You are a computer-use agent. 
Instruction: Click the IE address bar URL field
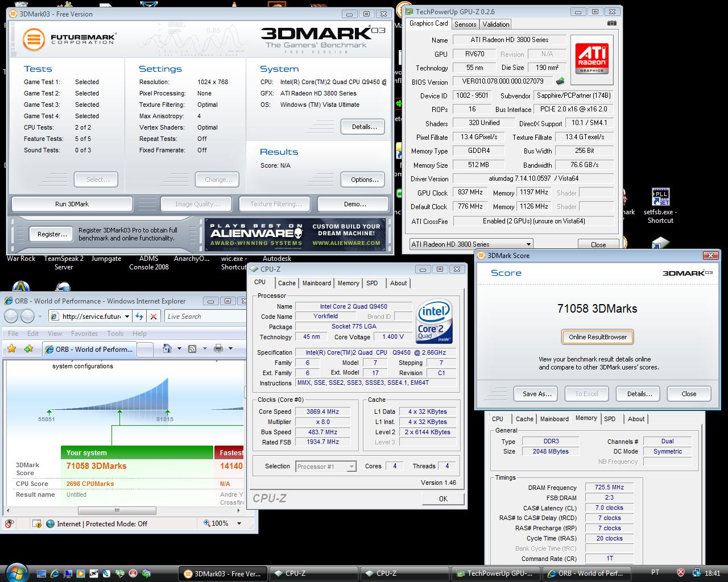pyautogui.click(x=91, y=317)
